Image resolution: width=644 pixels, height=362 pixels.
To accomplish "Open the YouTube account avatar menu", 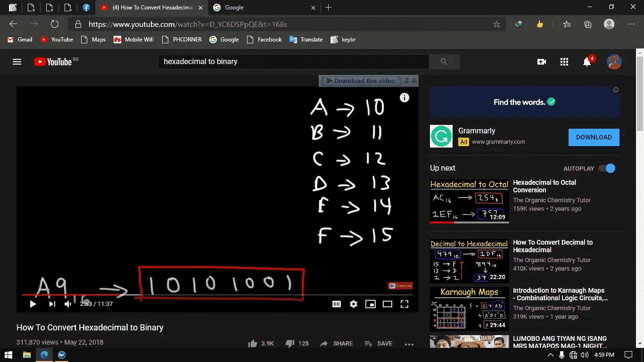I will (614, 62).
